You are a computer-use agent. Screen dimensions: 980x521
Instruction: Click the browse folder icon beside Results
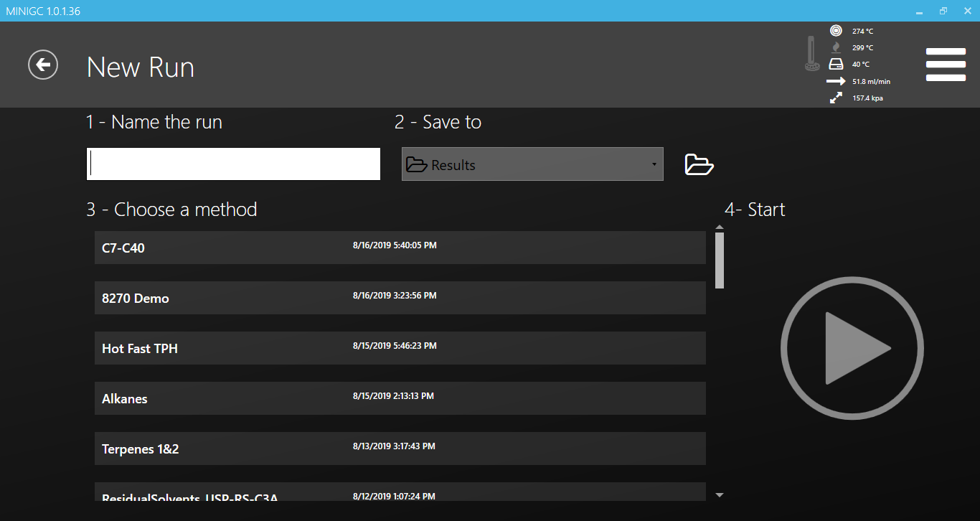(699, 164)
